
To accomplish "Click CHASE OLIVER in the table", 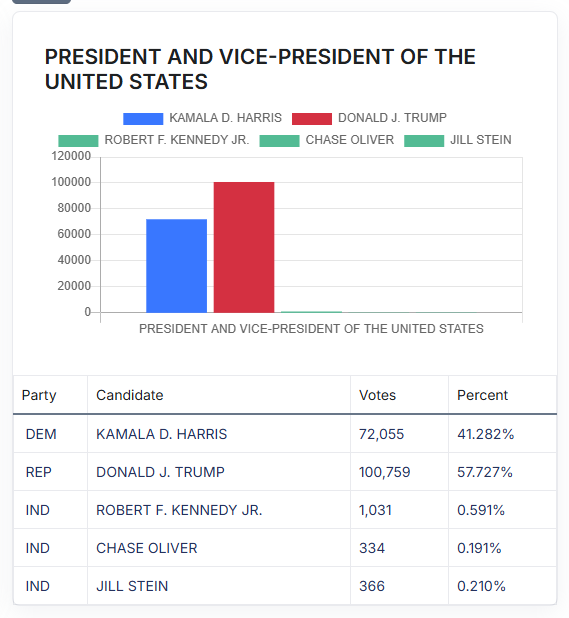I will 147,548.
